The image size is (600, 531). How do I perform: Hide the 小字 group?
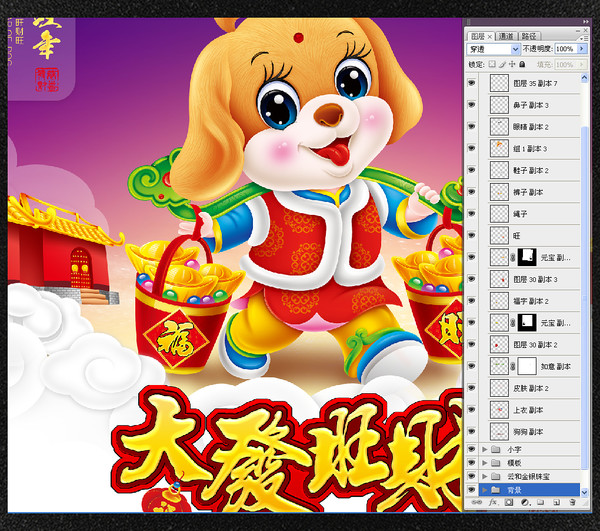[x=471, y=449]
